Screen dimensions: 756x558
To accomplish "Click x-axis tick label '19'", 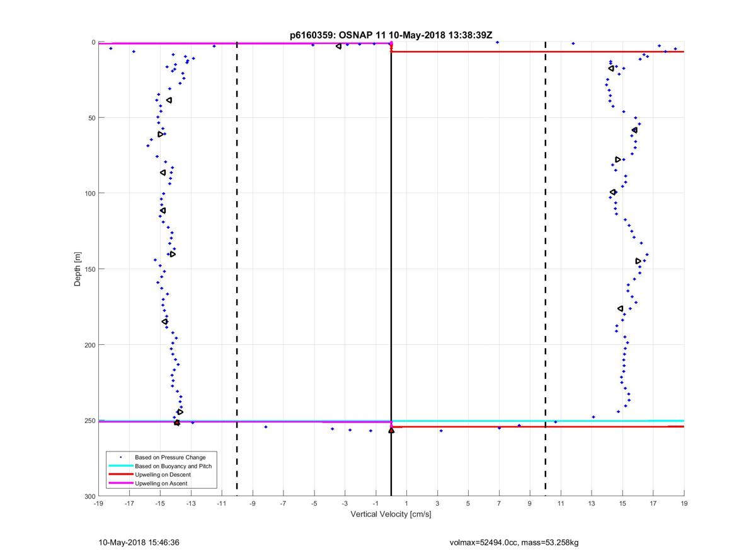I will pos(684,504).
